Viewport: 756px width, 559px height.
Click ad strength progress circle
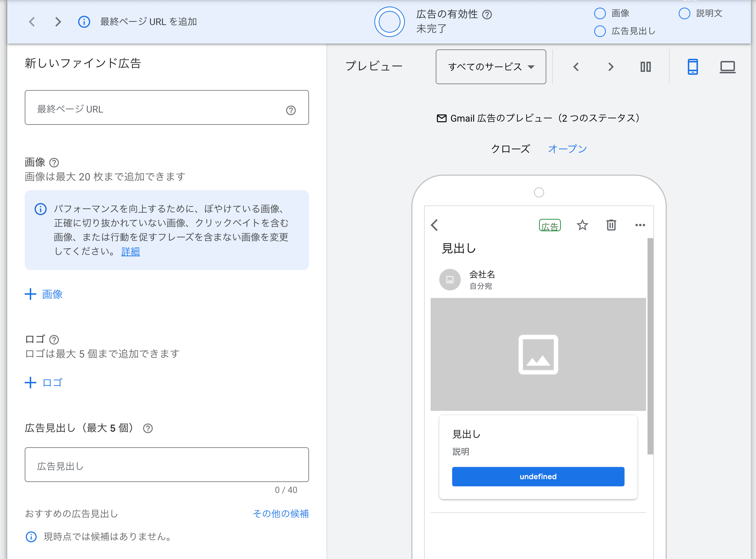[x=390, y=22]
